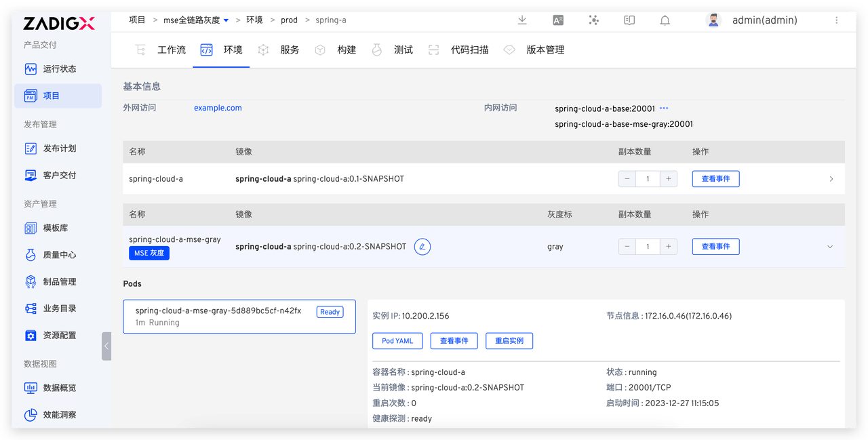The width and height of the screenshot is (868, 440).
Task: Click the Pod YAML button
Action: (x=397, y=340)
